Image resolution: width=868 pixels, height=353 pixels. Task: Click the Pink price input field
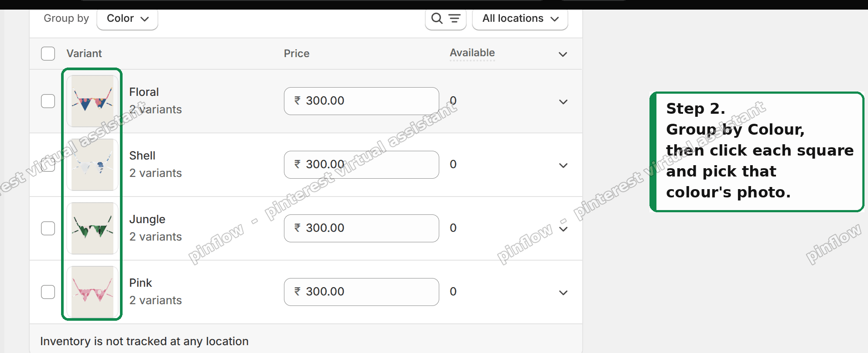pyautogui.click(x=361, y=292)
